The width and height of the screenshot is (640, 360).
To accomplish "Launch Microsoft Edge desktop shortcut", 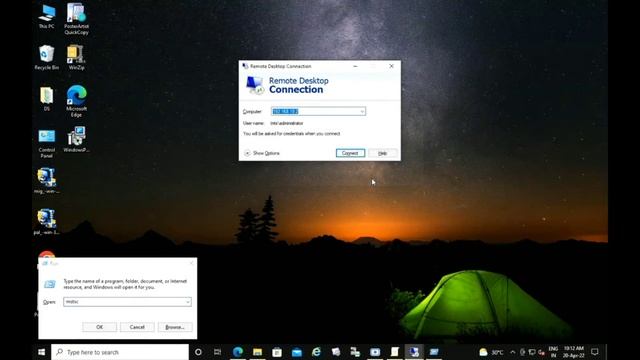I will tap(76, 101).
